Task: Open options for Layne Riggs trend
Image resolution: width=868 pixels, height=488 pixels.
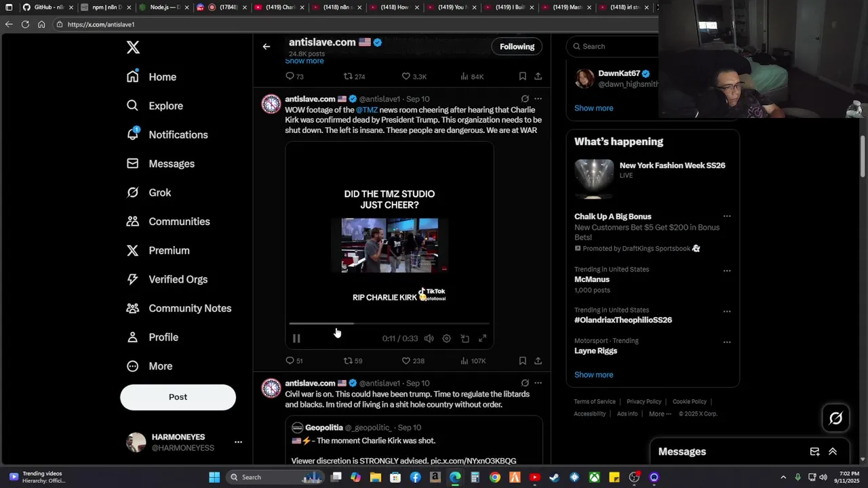Action: (727, 342)
